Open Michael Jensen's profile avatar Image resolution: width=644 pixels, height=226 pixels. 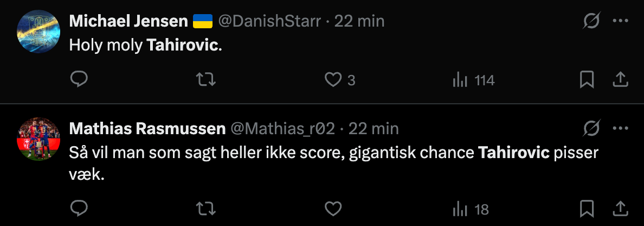tap(38, 32)
